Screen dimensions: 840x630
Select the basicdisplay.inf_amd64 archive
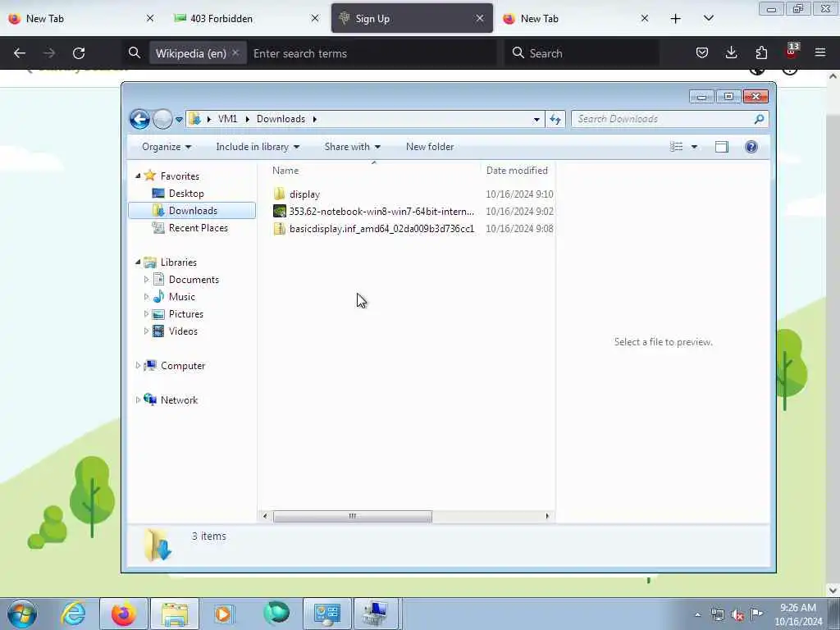[381, 229]
